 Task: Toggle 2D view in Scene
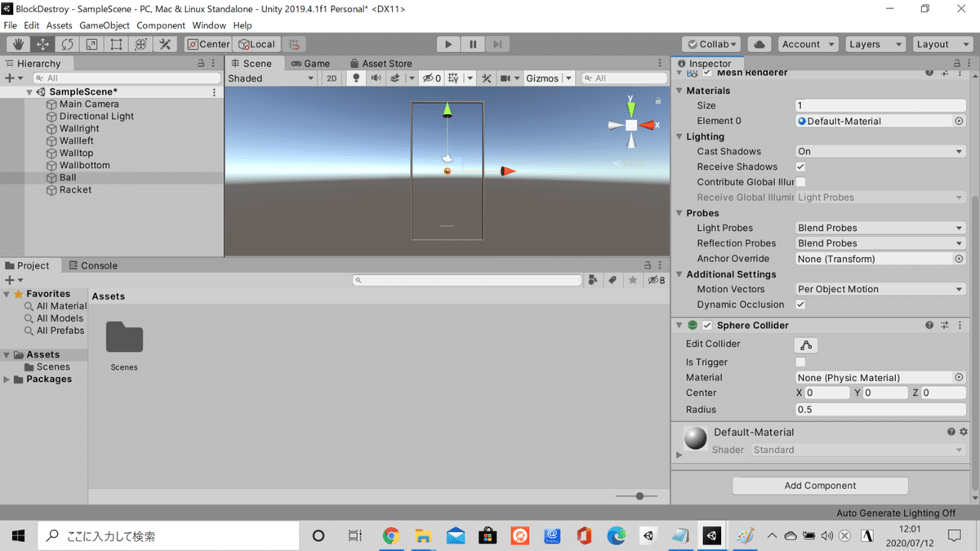tap(332, 78)
